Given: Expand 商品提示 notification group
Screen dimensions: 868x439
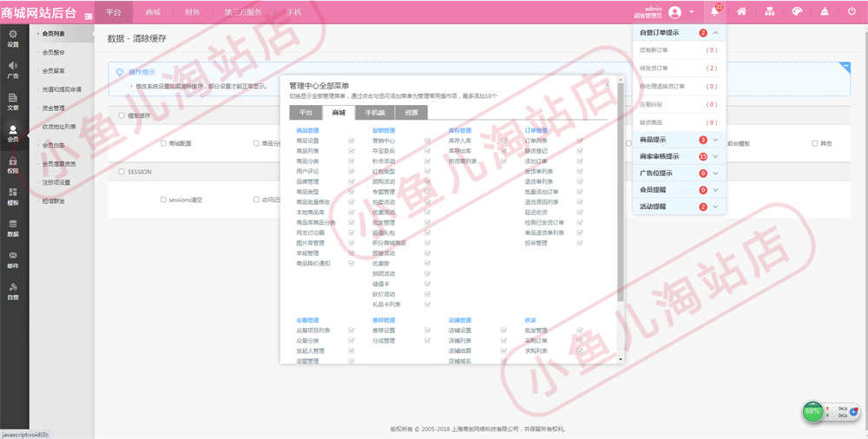Looking at the screenshot, I should (715, 140).
